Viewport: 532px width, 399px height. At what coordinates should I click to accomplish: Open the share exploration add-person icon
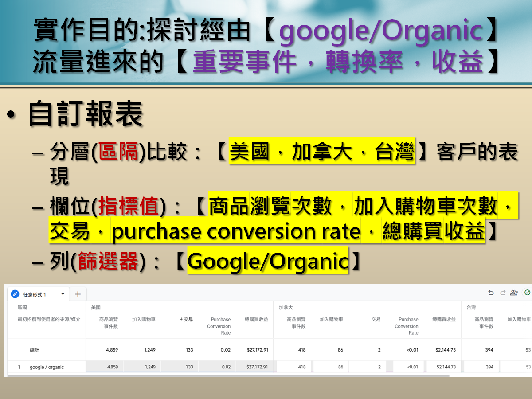[x=514, y=293]
